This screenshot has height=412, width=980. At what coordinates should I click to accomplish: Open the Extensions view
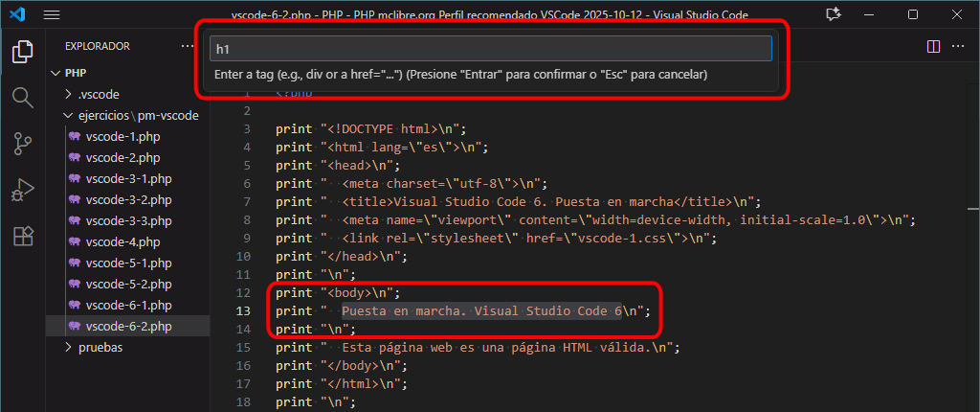coord(22,236)
